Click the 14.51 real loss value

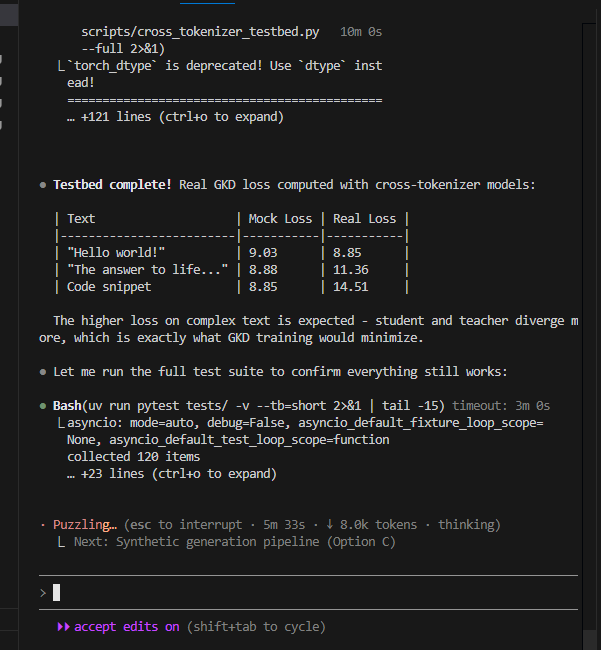click(351, 286)
